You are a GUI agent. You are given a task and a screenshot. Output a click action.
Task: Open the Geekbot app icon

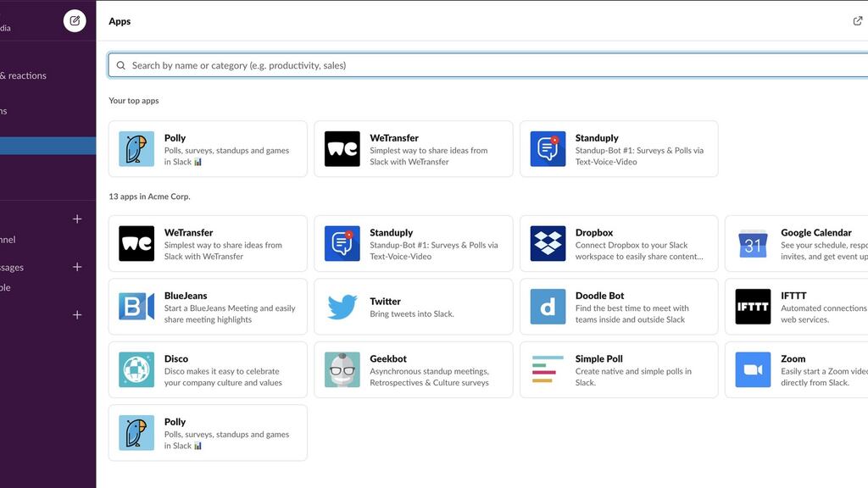[x=342, y=370]
